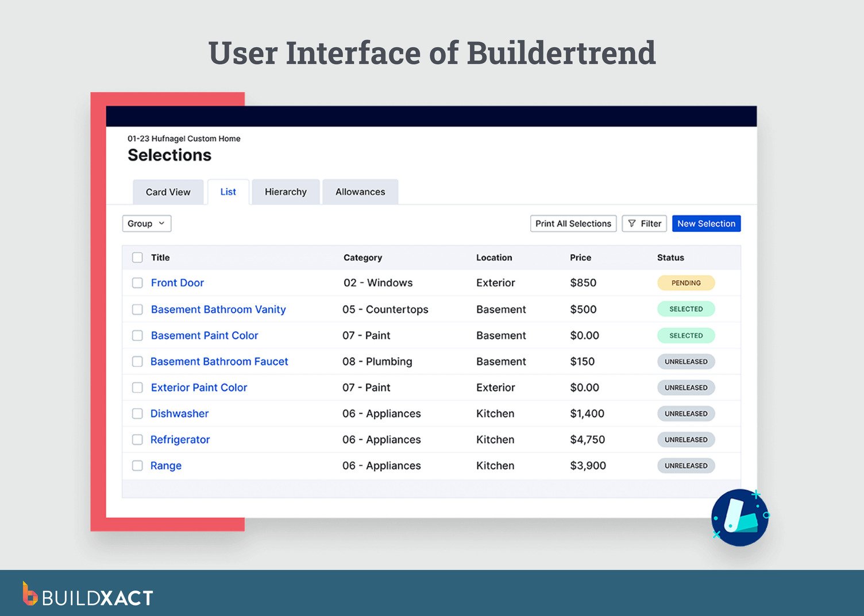Open the Refrigerator selection link
864x616 pixels.
180,440
